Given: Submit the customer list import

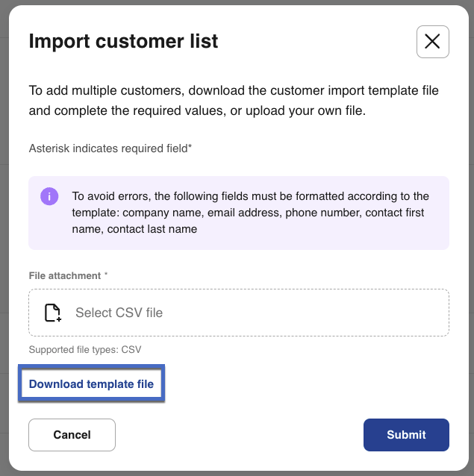Looking at the screenshot, I should [x=406, y=435].
